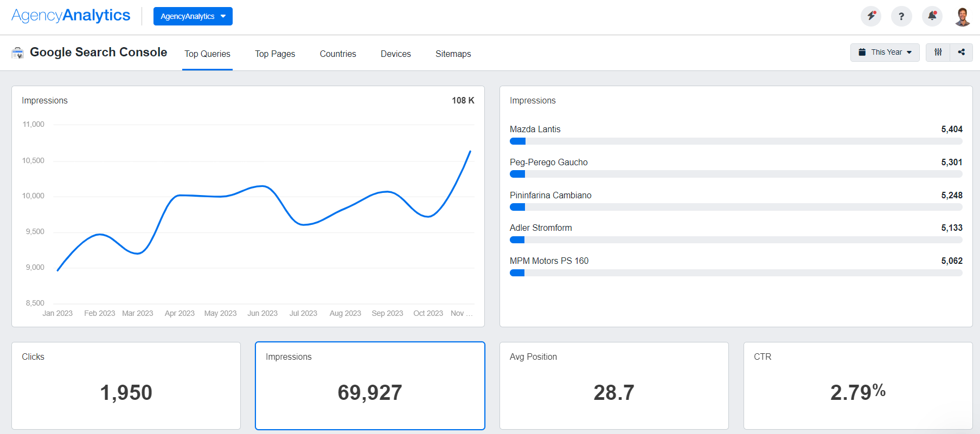Click the AgencyAnalytics logo
The width and height of the screenshot is (980, 434).
coord(71,16)
